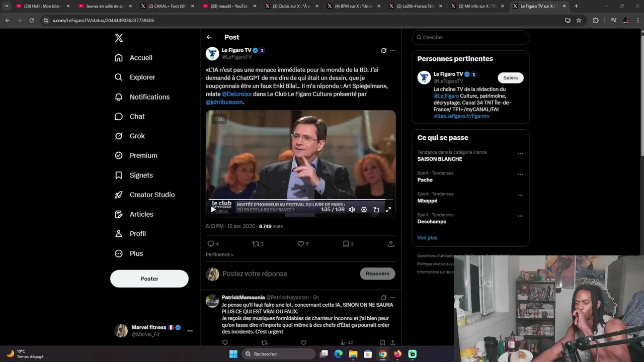Enter video fullscreen mode
The image size is (644, 362).
coord(388,210)
